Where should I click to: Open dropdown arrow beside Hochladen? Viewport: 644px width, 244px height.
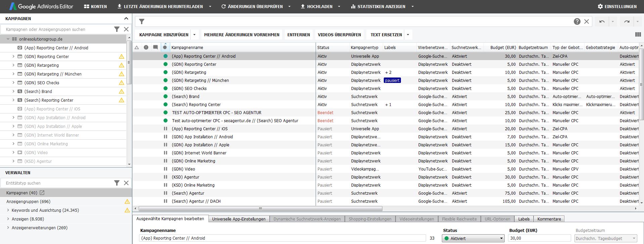[339, 6]
